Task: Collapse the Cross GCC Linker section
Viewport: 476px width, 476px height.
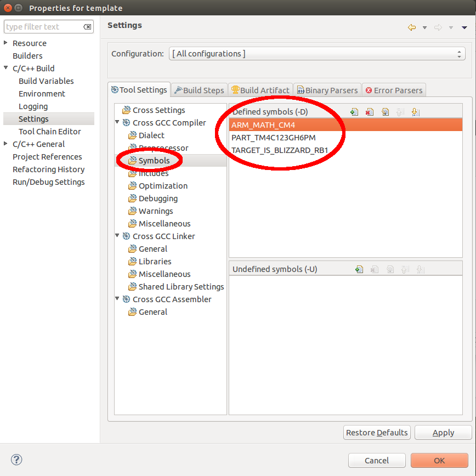Action: click(117, 236)
